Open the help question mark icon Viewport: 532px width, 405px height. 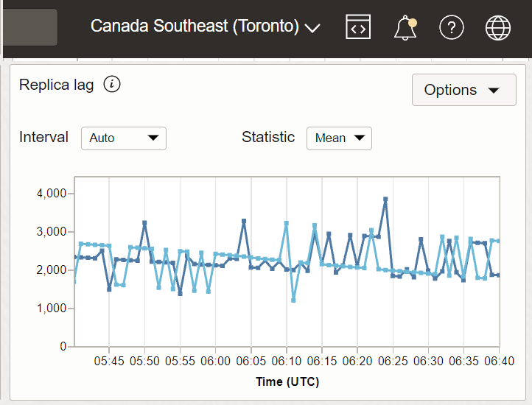451,27
